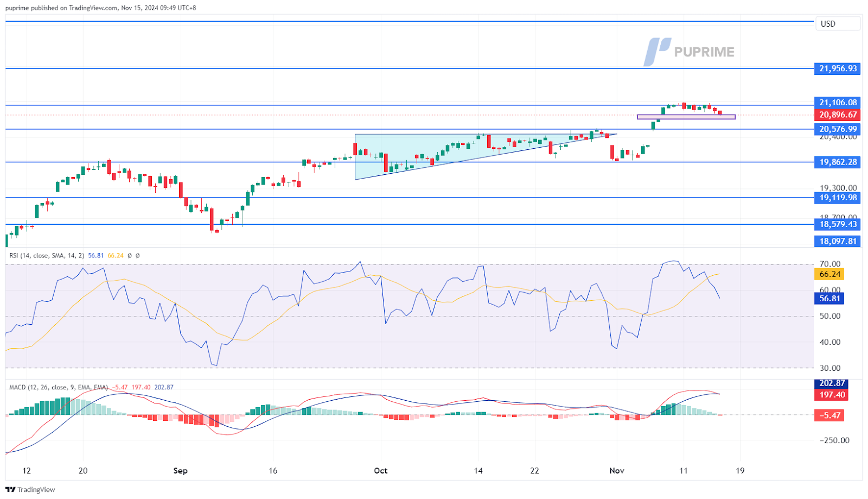
Task: Select the 19,862.28 support level label
Action: [838, 162]
